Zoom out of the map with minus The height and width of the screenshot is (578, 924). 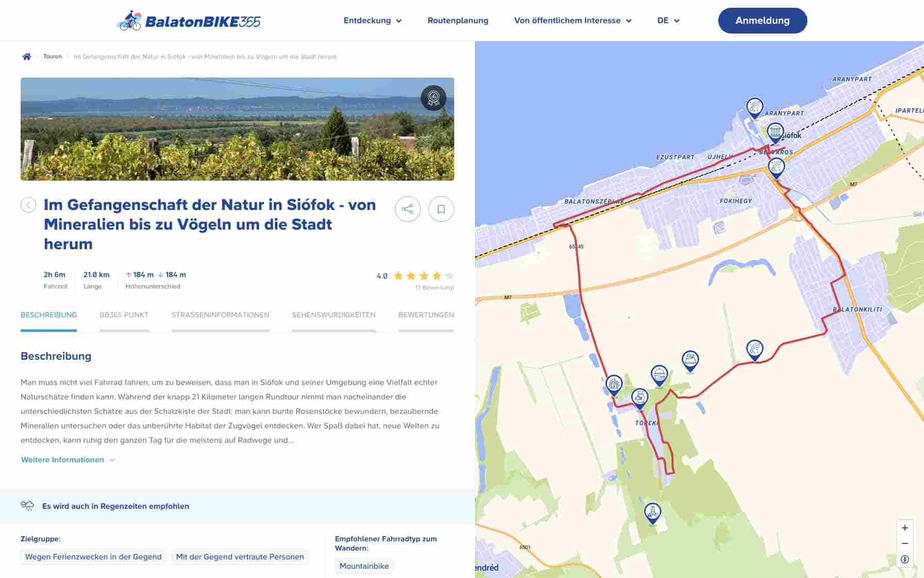pos(905,543)
